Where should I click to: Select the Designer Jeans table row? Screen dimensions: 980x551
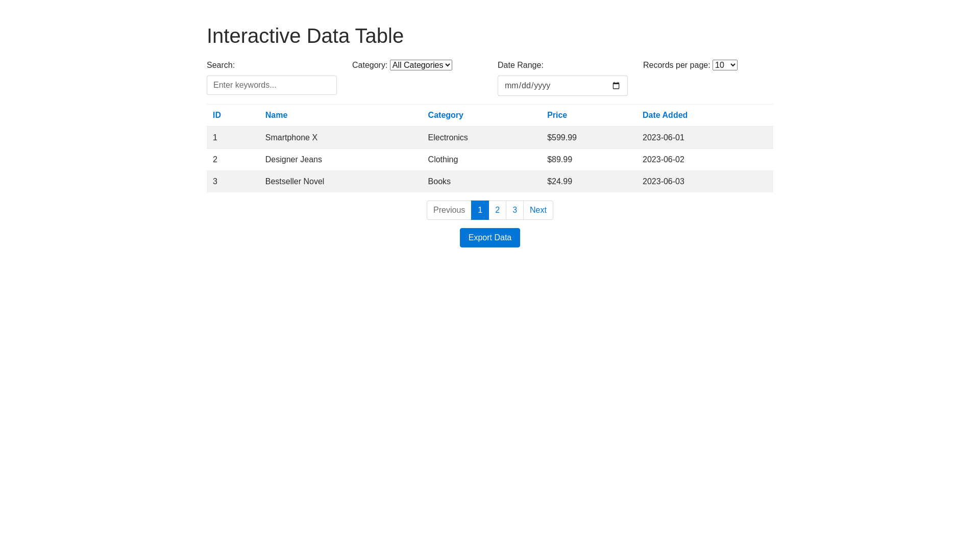[x=293, y=160]
